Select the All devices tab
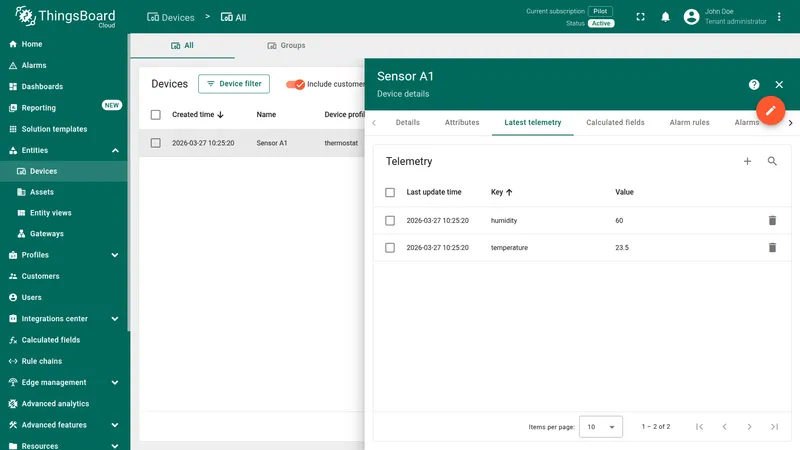The image size is (800, 450). [x=182, y=45]
